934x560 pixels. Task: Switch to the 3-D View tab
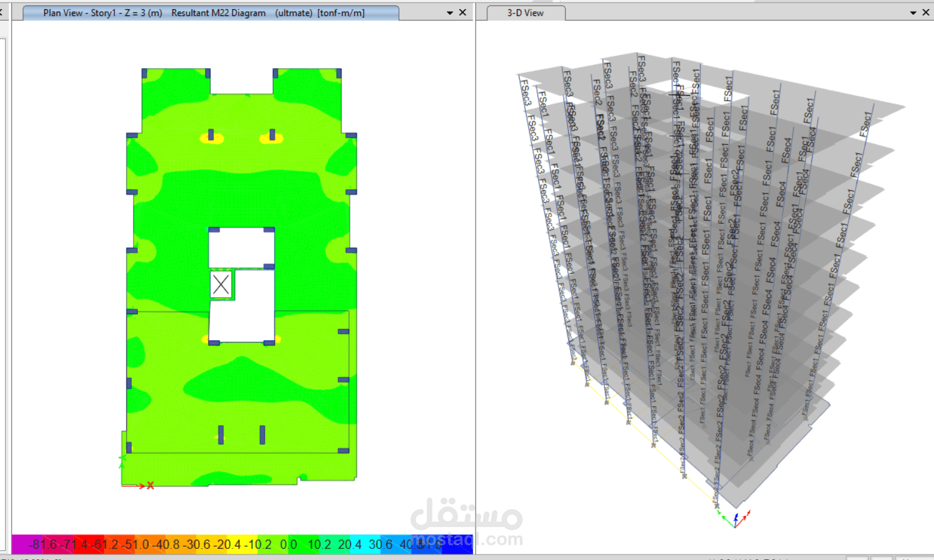pyautogui.click(x=525, y=13)
